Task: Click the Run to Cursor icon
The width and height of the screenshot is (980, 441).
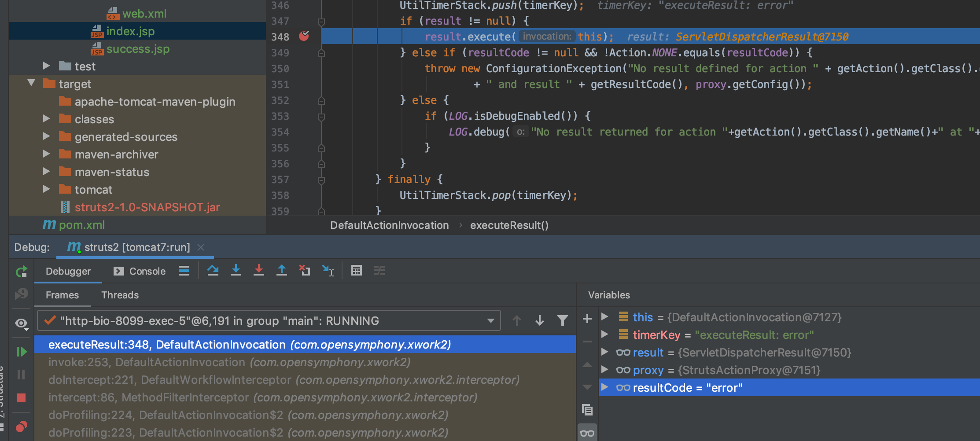Action: coord(328,270)
